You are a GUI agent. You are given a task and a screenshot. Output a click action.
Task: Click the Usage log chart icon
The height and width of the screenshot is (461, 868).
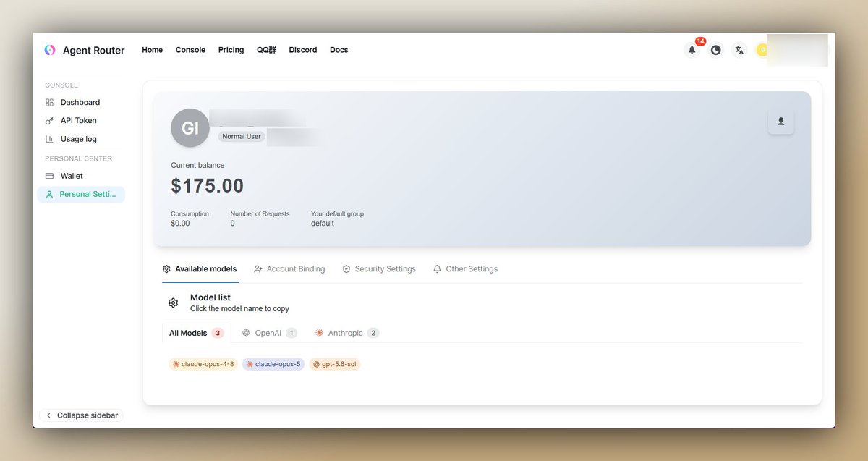pos(49,139)
